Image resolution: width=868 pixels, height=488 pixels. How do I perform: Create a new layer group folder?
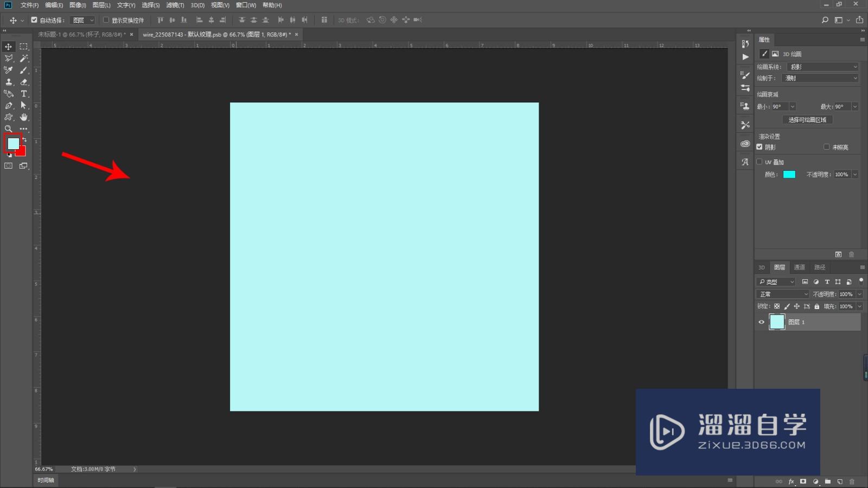click(x=828, y=481)
